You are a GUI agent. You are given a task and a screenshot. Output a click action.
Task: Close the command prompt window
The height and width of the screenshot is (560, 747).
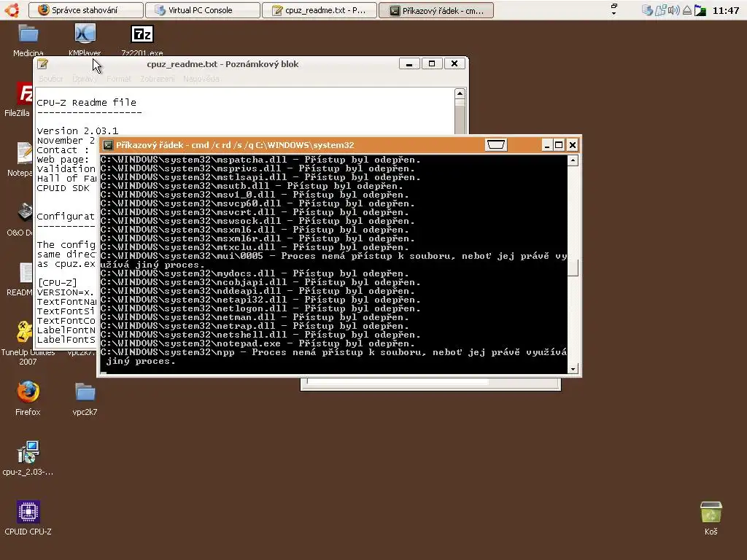click(573, 145)
